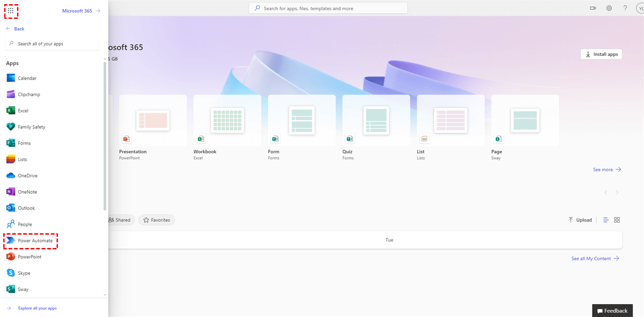Open the app launcher waffle icon
This screenshot has height=317, width=644.
click(11, 10)
